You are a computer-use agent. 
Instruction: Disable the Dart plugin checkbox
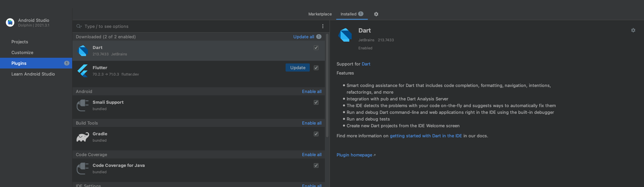(x=316, y=48)
